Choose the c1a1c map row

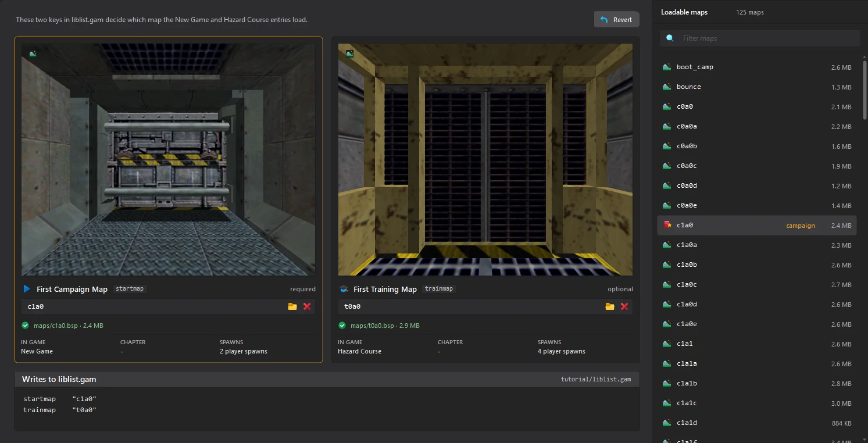pyautogui.click(x=756, y=403)
